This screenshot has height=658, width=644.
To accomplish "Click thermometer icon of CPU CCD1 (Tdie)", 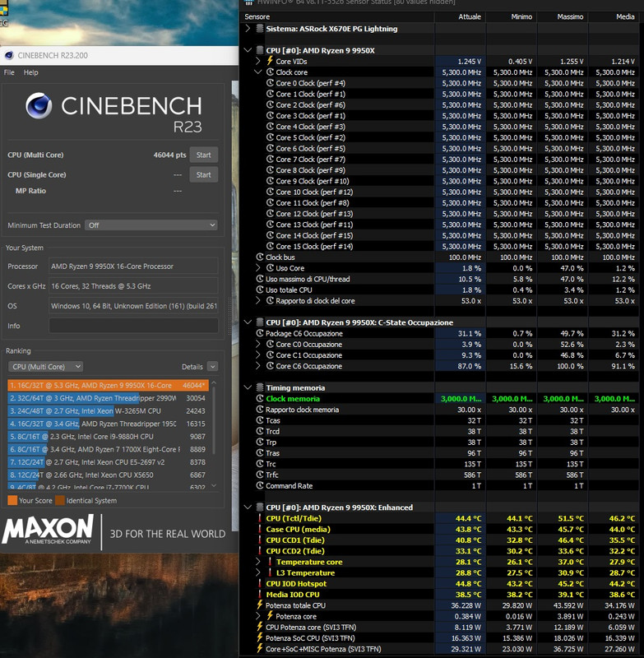I will point(260,540).
